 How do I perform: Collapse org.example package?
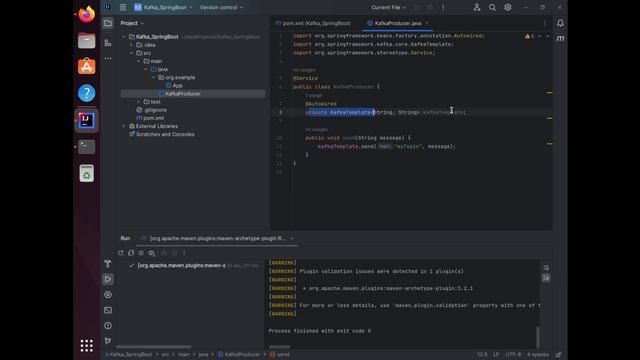[153, 78]
